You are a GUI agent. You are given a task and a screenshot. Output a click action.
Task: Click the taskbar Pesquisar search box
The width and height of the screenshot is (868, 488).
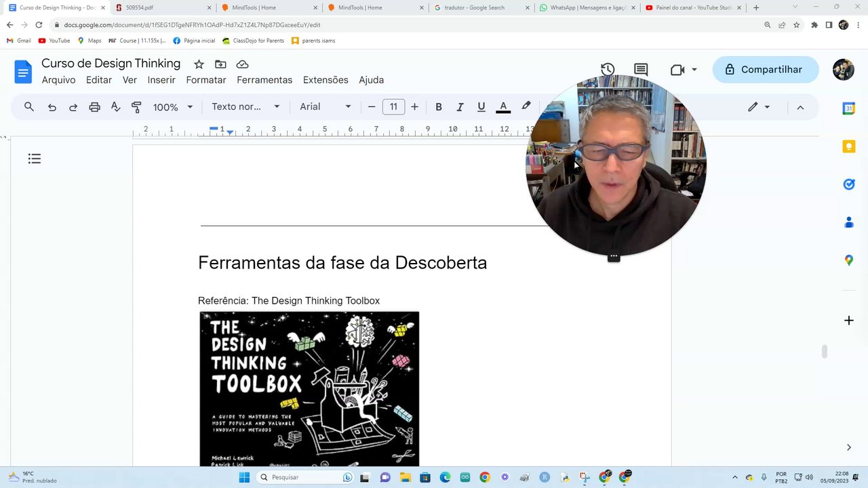pyautogui.click(x=307, y=477)
